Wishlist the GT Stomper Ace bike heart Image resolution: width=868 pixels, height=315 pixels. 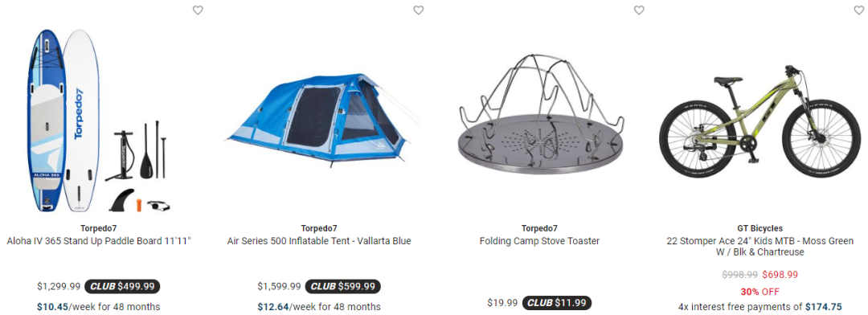coord(858,10)
